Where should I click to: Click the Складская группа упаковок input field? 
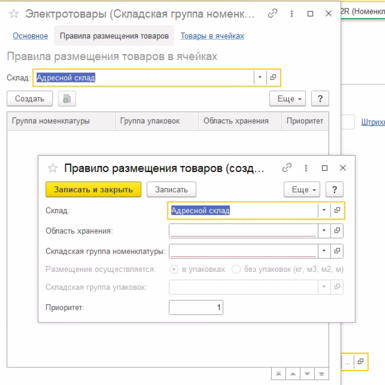click(243, 287)
